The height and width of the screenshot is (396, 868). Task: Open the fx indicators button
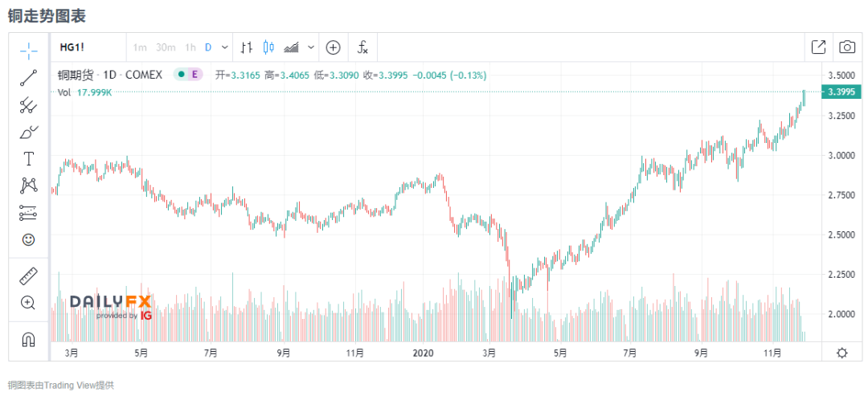[362, 47]
